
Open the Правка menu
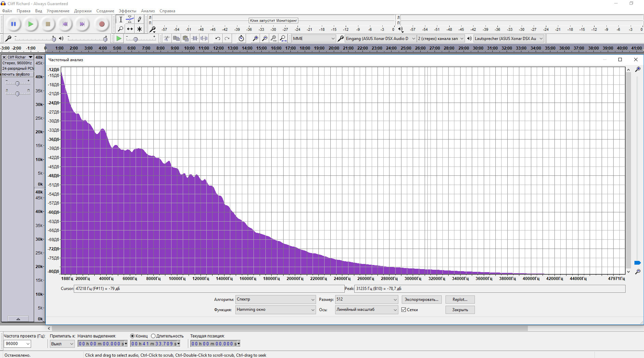pos(23,11)
